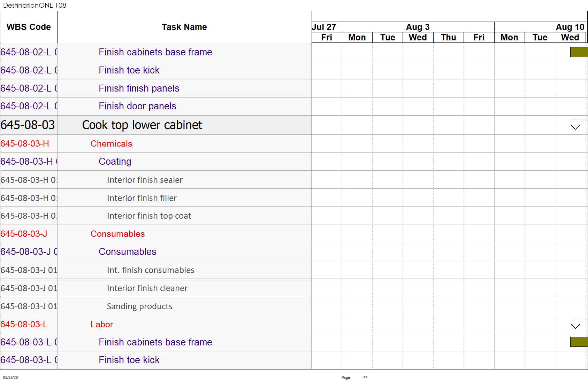Click the Fri header under Aug 3
Image resolution: width=588 pixels, height=382 pixels.
pyautogui.click(x=479, y=37)
